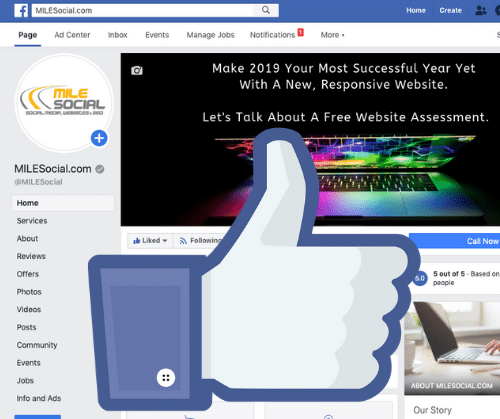Viewport: 500px width, 419px height.
Task: Open the Events tab in top navigation
Action: [x=157, y=35]
